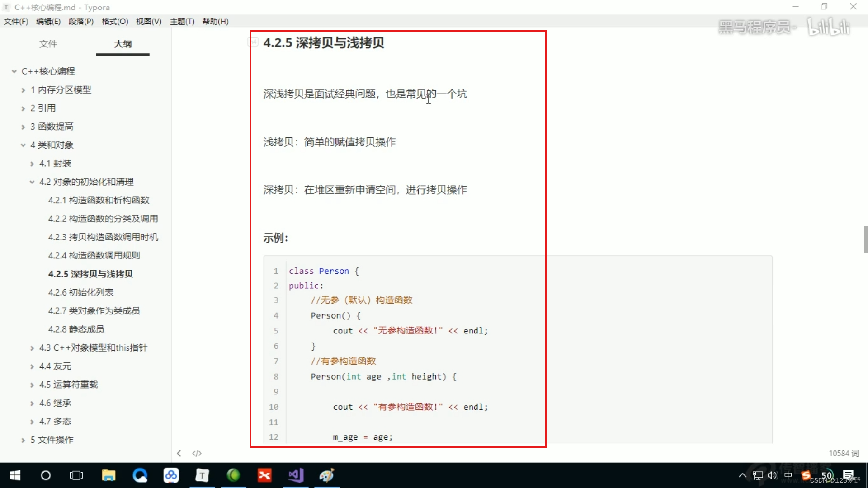Click the 文件(F) menu item
This screenshot has width=868, height=488.
point(15,21)
